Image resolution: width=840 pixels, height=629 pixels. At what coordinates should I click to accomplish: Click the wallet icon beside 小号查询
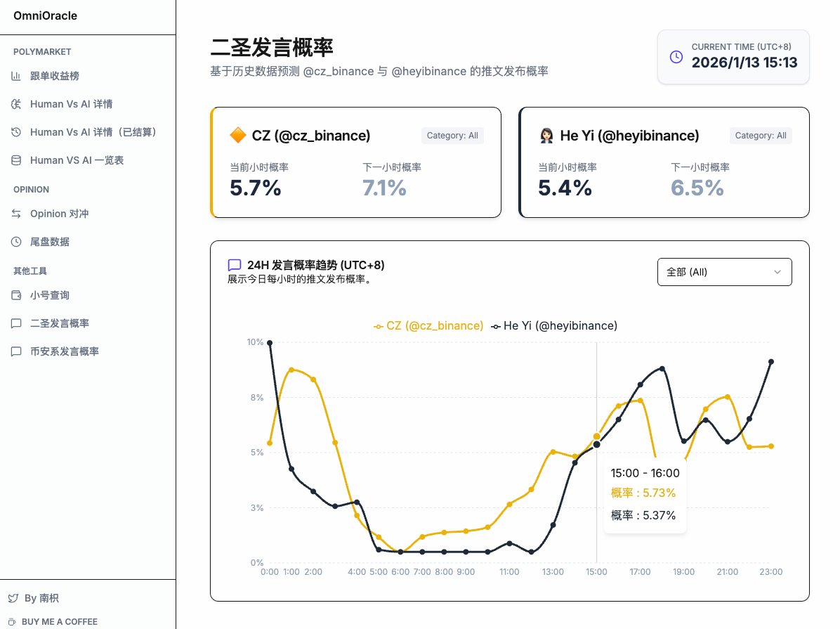[16, 295]
